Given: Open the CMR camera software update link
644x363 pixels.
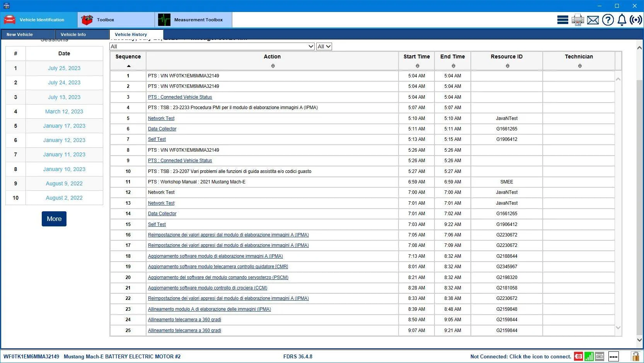Looking at the screenshot, I should click(x=218, y=267).
